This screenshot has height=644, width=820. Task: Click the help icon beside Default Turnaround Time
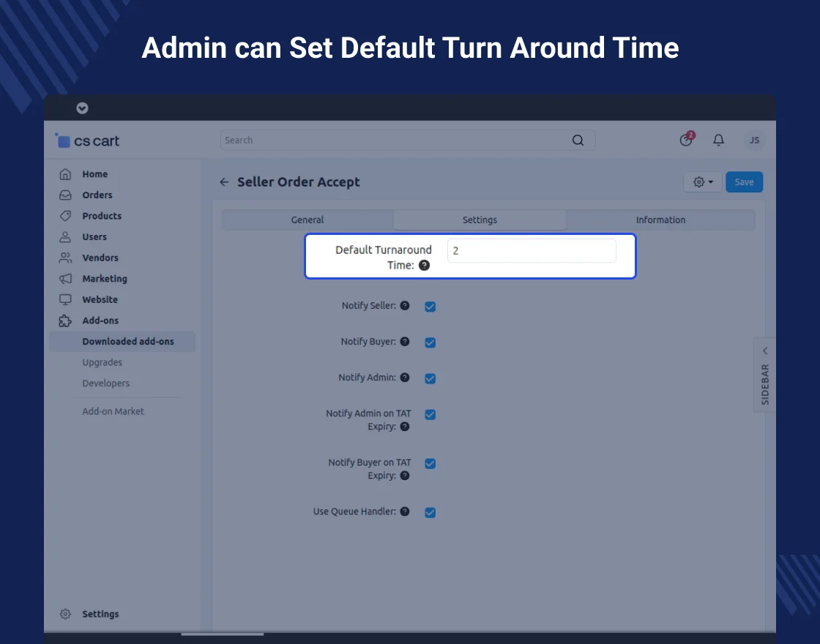[x=424, y=266]
